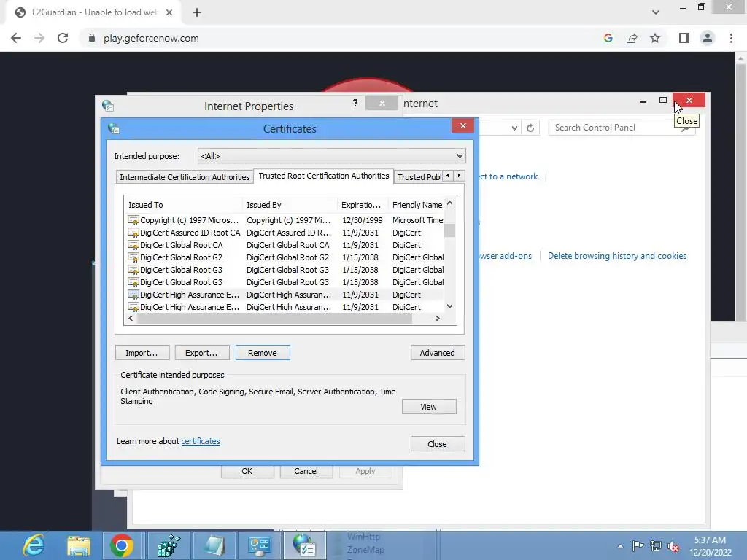Open Delete browsing history and cookies link
Viewport: 747px width, 560px height.
click(x=617, y=256)
